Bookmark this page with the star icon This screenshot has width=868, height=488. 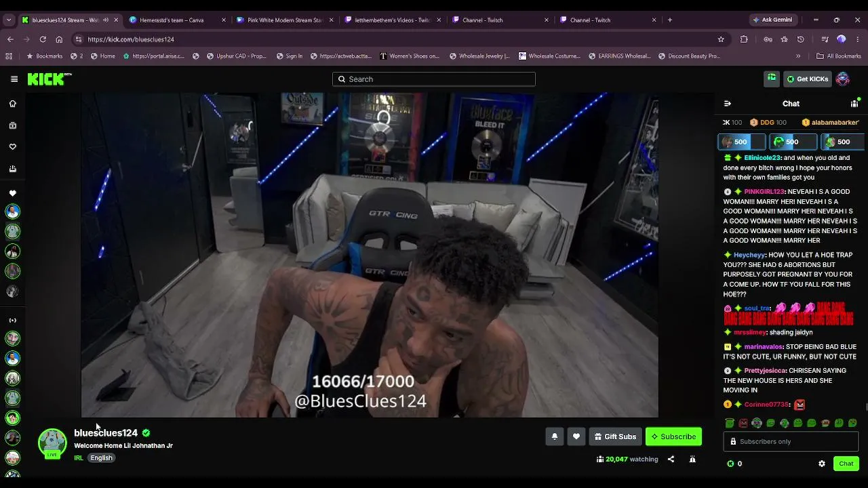coord(721,39)
